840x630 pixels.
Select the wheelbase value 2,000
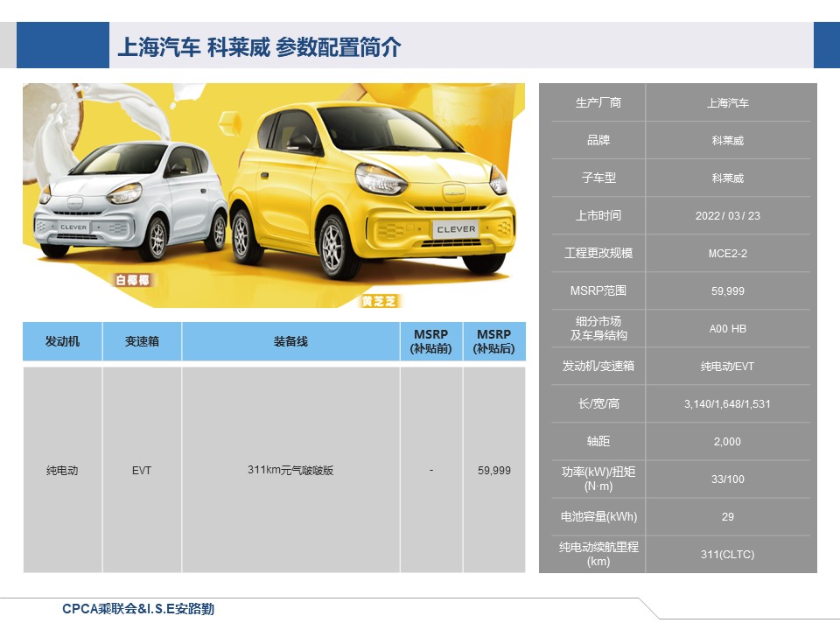pyautogui.click(x=727, y=441)
